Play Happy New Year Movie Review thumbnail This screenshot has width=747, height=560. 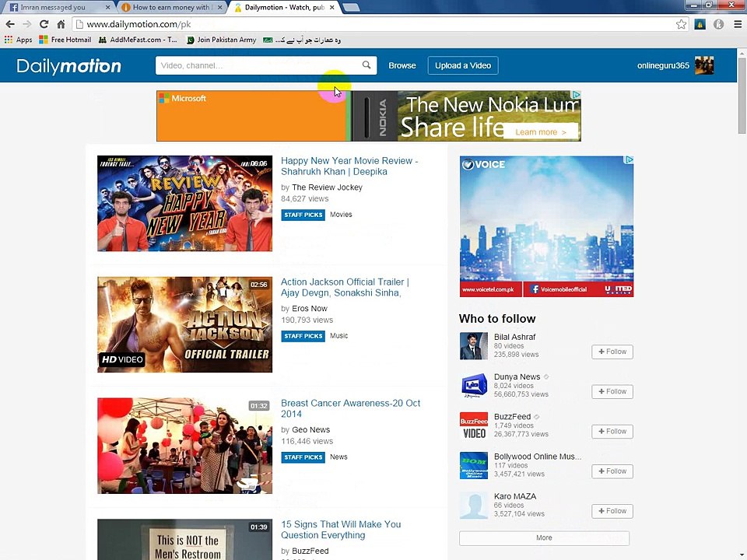[185, 203]
